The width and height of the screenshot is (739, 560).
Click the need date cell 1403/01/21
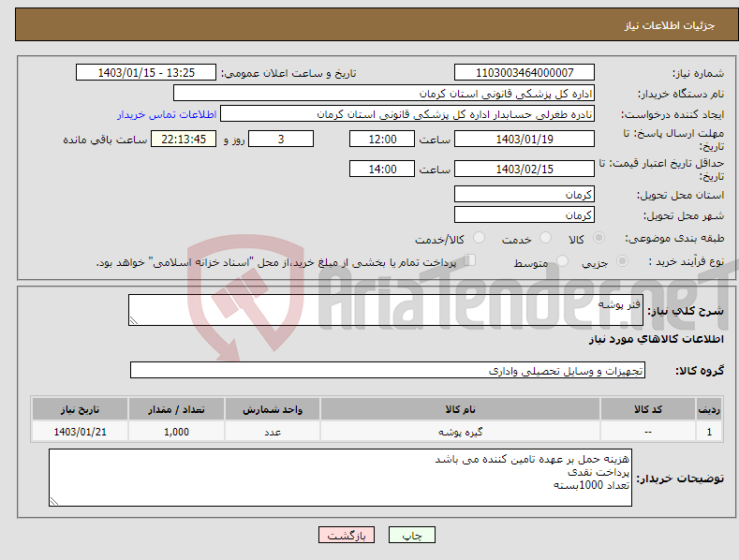[x=81, y=432]
